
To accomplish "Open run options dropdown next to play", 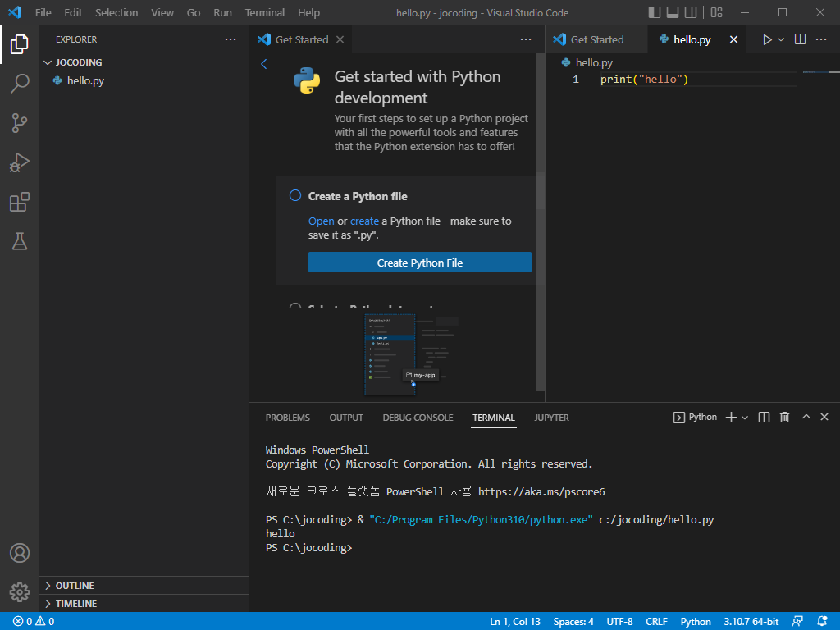I will coord(781,39).
